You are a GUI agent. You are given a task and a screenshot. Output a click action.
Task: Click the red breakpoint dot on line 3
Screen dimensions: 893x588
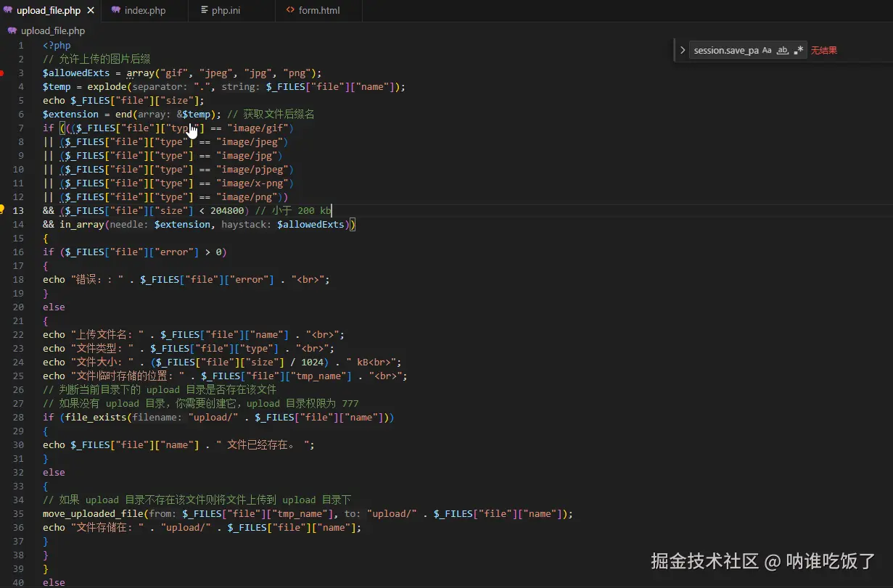[1, 73]
